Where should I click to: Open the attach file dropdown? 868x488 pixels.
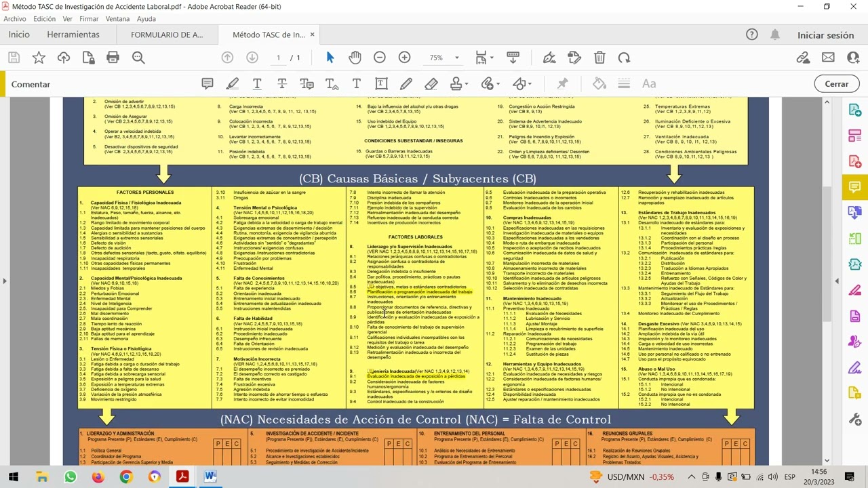490,84
